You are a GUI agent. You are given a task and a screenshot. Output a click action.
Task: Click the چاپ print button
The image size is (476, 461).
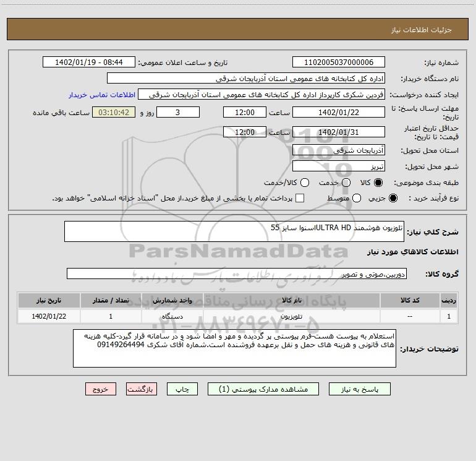182,389
